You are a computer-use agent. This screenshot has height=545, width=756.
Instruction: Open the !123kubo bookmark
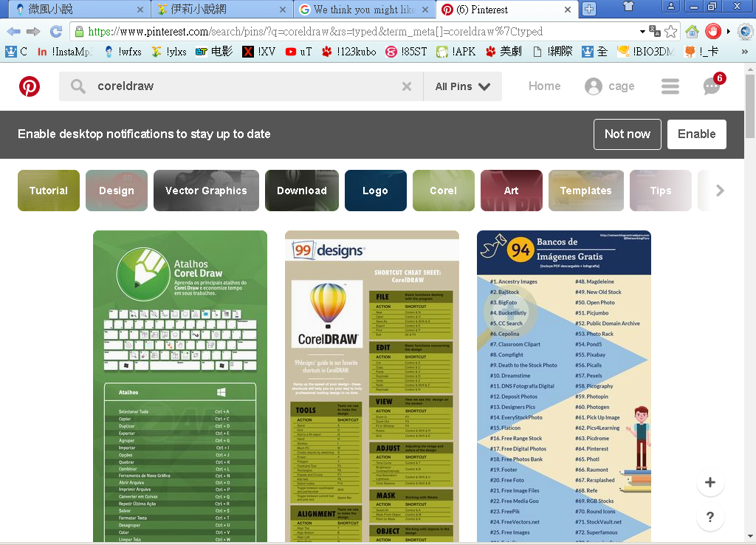349,52
